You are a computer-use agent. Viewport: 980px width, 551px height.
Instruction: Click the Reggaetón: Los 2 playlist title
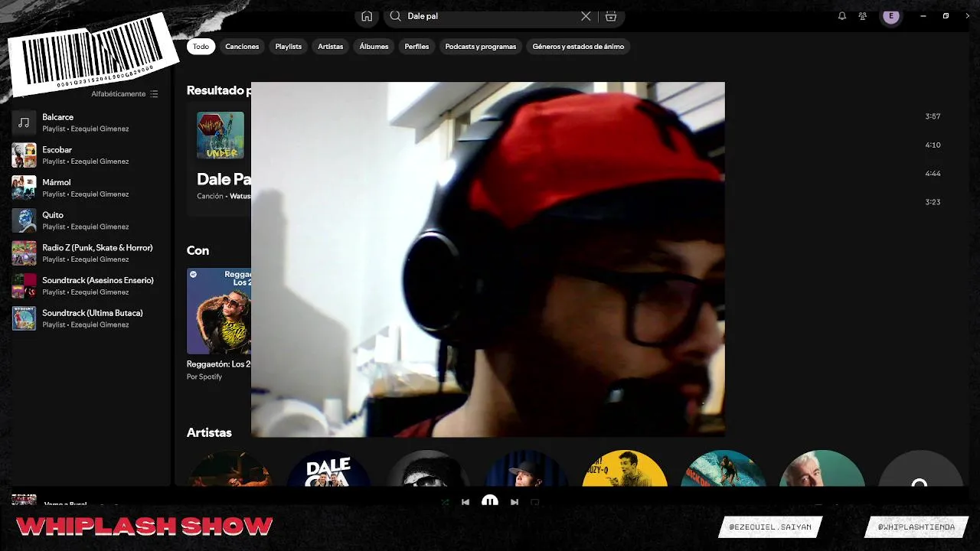point(219,364)
